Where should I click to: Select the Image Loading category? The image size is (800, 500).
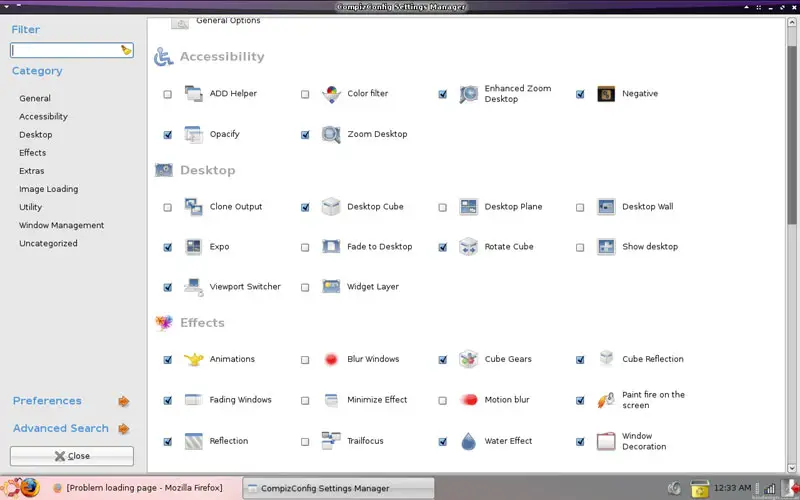coord(48,189)
